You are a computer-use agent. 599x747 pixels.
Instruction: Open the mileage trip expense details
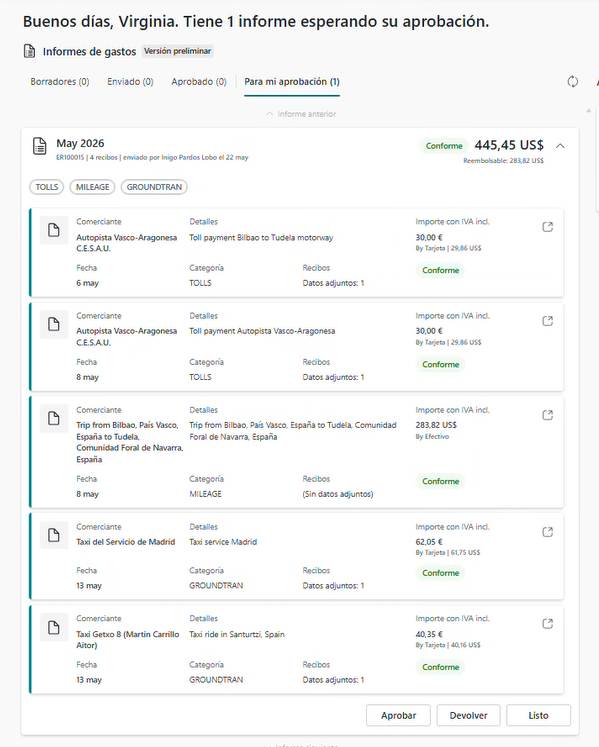point(548,415)
